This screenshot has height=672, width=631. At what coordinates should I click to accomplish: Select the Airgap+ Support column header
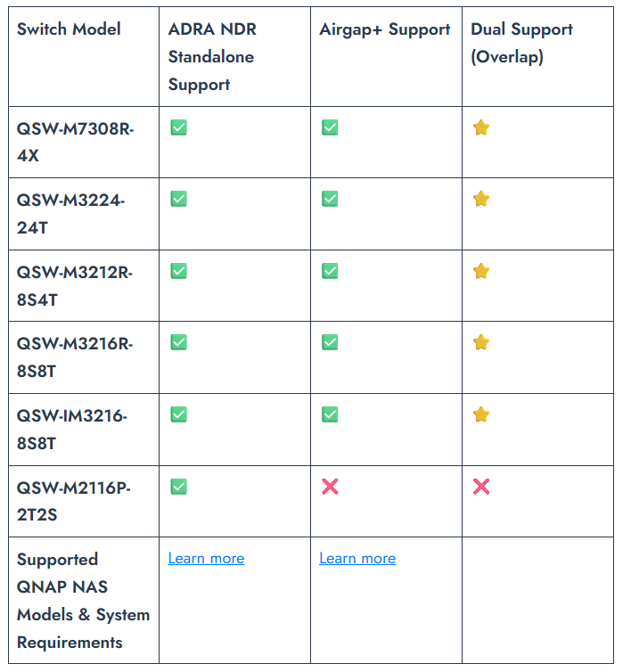pyautogui.click(x=384, y=29)
